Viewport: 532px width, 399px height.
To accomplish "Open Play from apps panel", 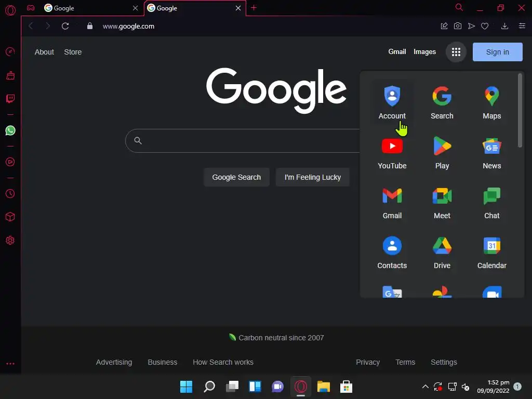I will pos(442,152).
